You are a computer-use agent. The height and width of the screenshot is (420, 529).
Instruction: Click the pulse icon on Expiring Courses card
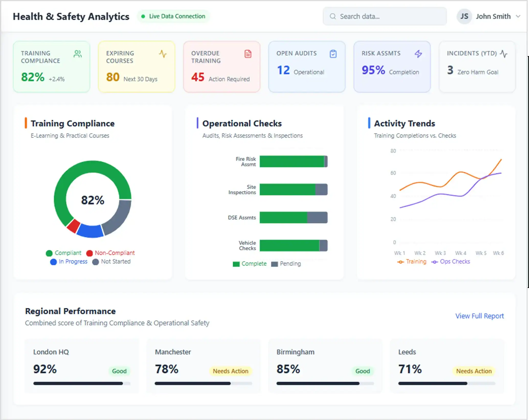pos(163,54)
